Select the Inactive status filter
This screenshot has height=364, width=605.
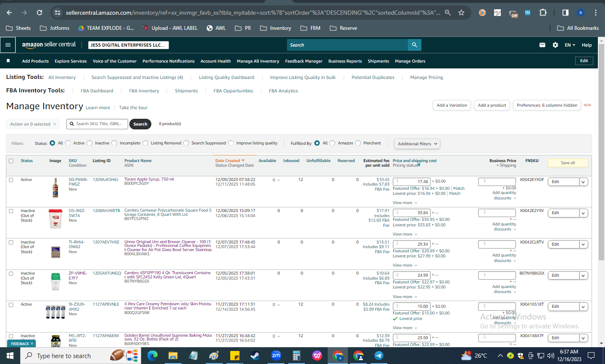pos(89,143)
